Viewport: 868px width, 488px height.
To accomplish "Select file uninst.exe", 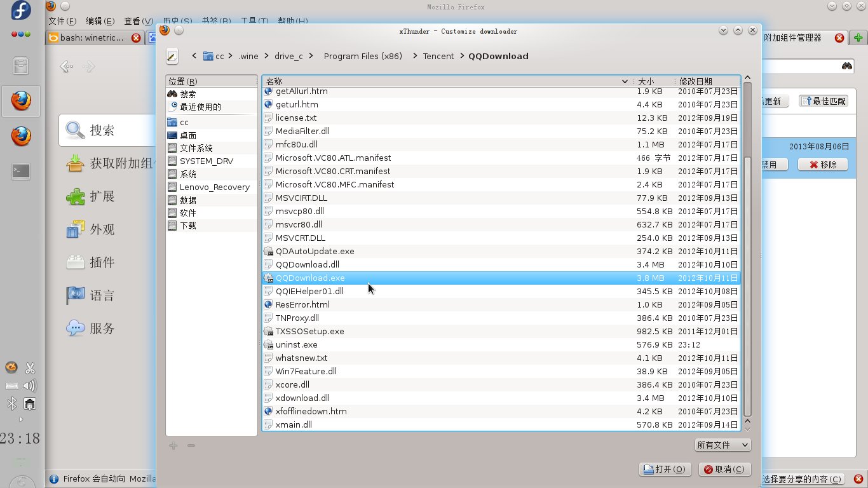I will pos(501,344).
